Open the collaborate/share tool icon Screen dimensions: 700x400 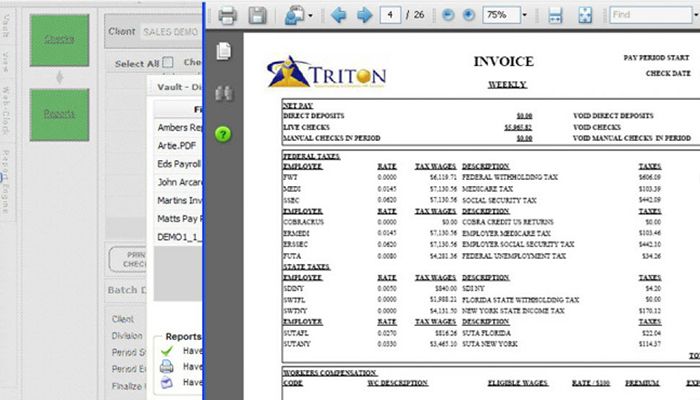click(x=294, y=15)
